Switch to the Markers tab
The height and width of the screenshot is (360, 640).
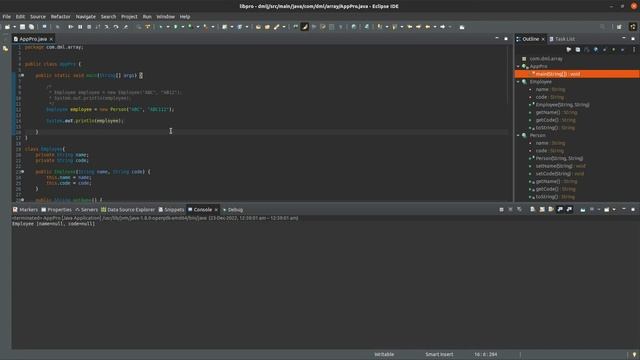click(25, 210)
